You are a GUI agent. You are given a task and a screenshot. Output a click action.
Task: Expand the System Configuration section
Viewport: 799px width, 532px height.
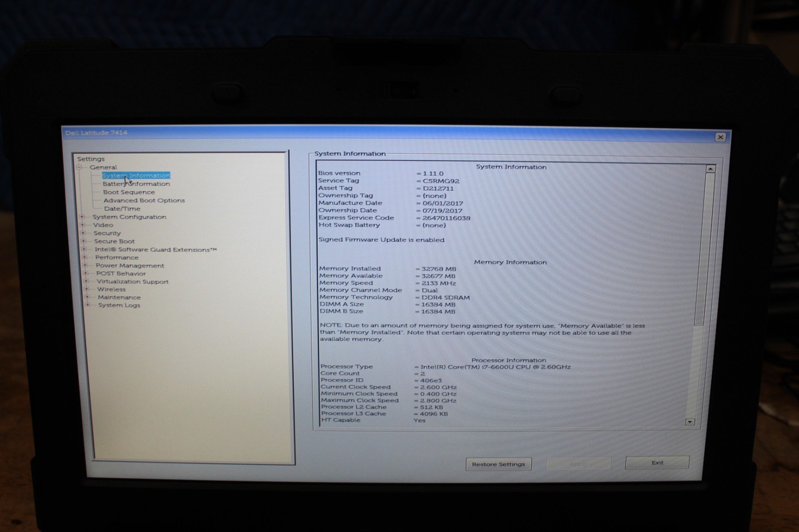click(82, 217)
